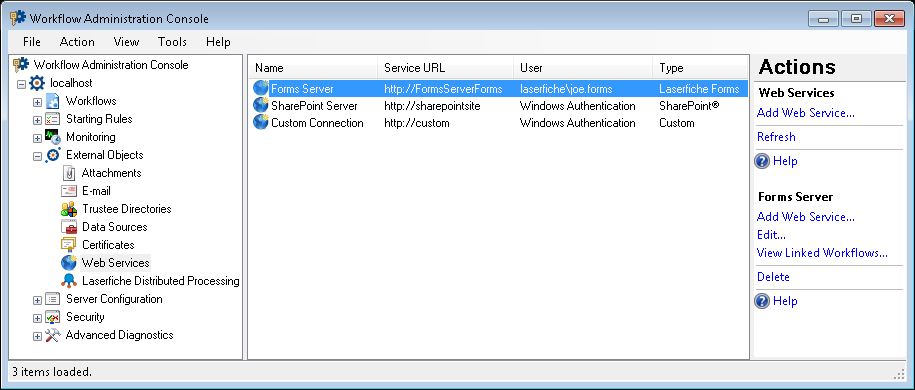Click the E-mail envelope icon

69,191
